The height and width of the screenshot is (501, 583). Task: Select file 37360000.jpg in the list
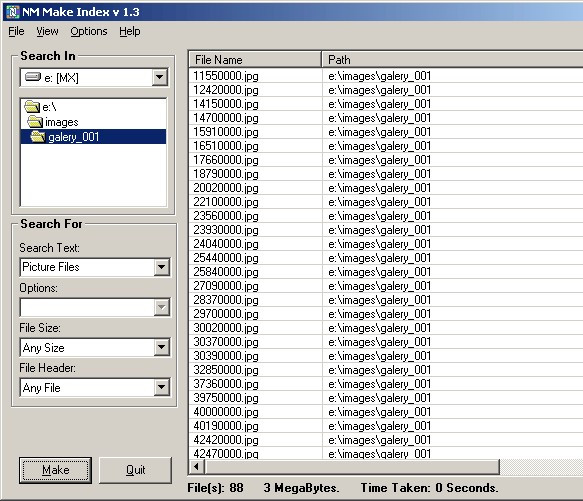point(226,384)
